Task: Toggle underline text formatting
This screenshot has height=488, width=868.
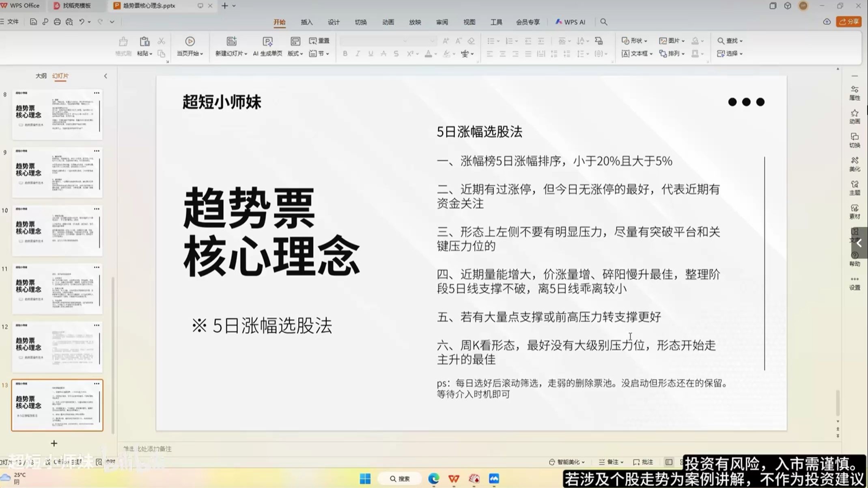Action: (x=370, y=54)
